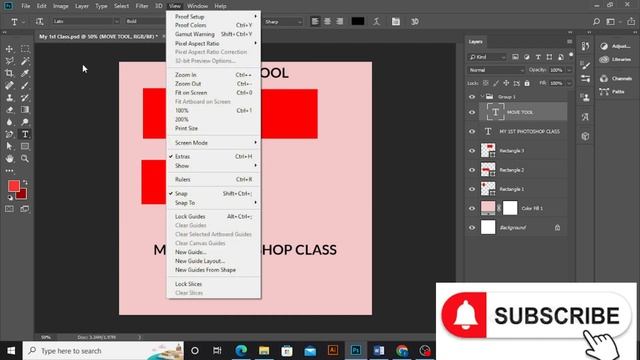Open the font family dropdown
640x360 pixels.
click(86, 21)
